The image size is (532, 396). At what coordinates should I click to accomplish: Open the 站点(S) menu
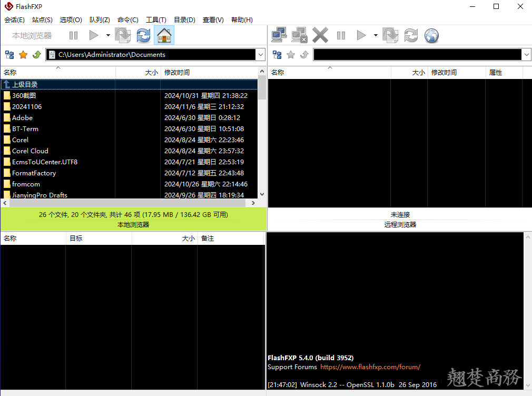(42, 19)
